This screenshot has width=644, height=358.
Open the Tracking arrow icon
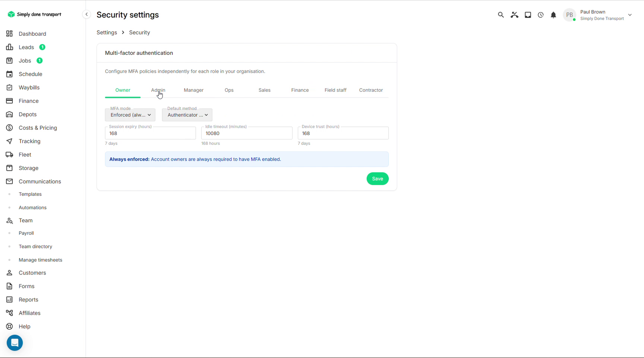click(x=9, y=141)
